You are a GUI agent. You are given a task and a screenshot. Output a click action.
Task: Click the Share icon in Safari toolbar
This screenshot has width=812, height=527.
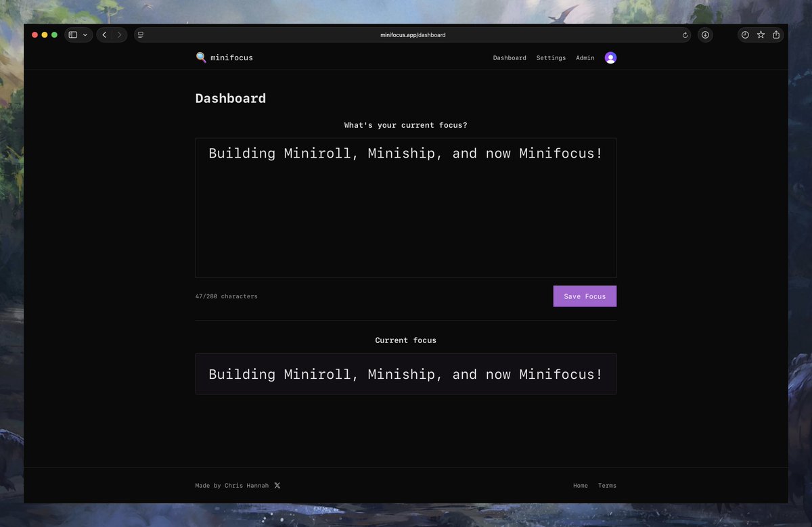(776, 35)
